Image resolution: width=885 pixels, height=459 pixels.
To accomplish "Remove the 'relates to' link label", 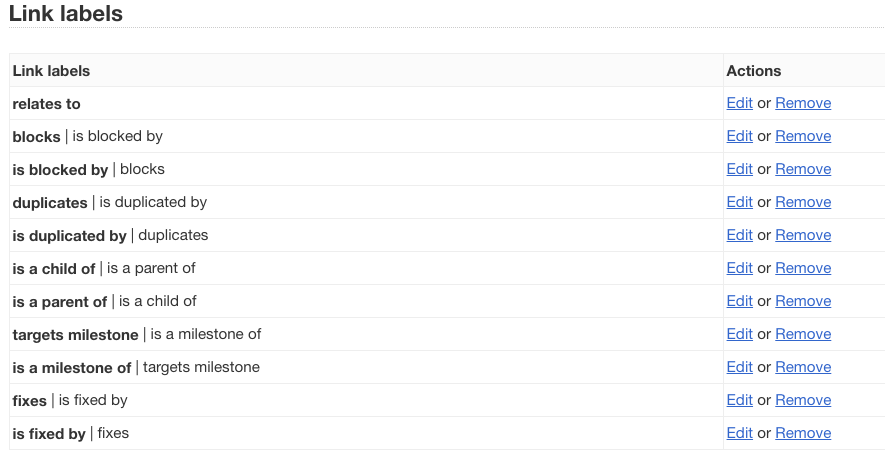I will (803, 103).
